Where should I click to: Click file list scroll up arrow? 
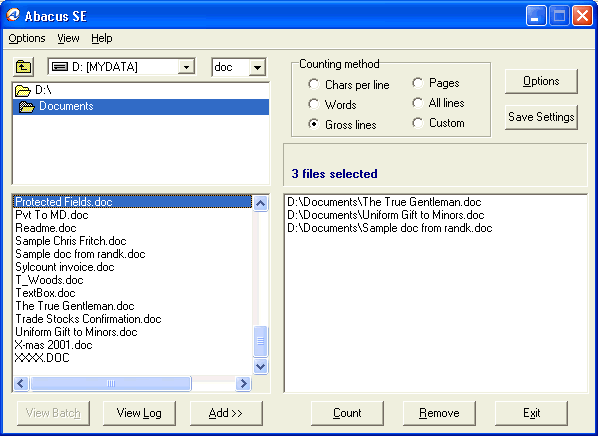[260, 203]
